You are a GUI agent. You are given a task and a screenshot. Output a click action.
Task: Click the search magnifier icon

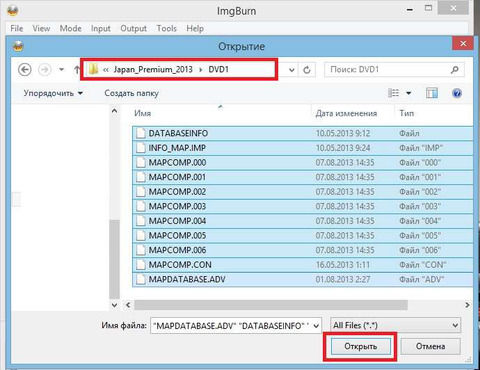(x=455, y=70)
